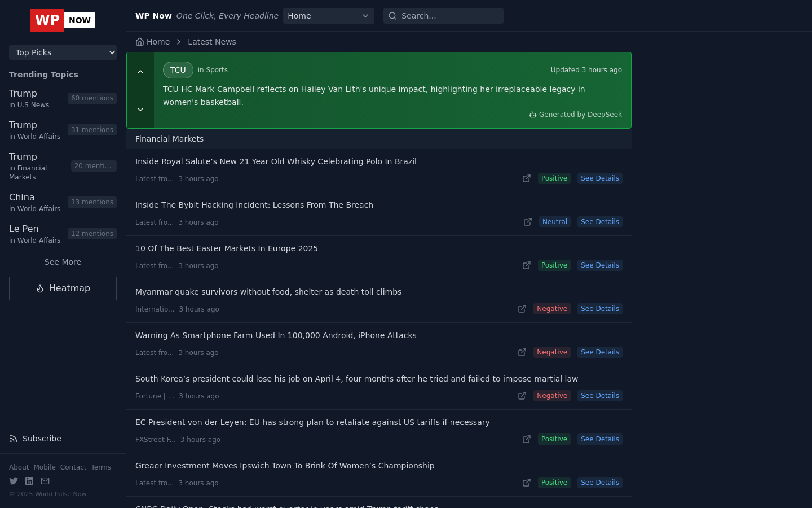Viewport: 812px width, 508px height.
Task: Click the LinkedIn icon in footer
Action: tap(29, 481)
